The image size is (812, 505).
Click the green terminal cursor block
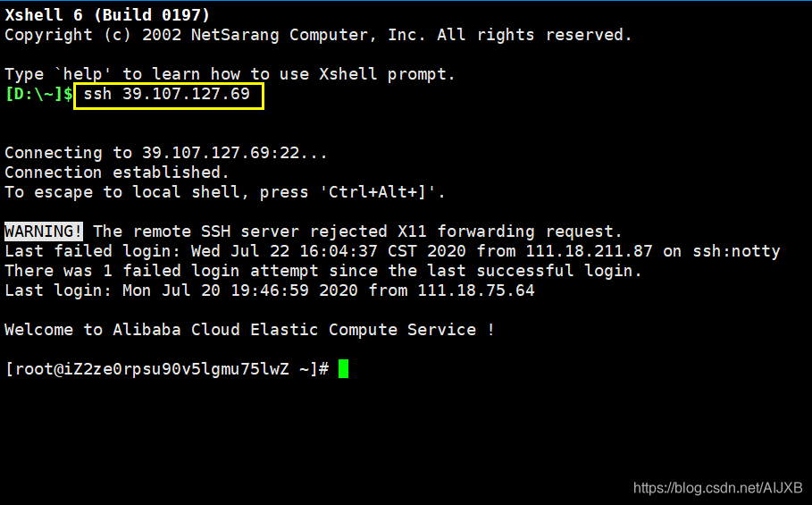click(x=343, y=369)
